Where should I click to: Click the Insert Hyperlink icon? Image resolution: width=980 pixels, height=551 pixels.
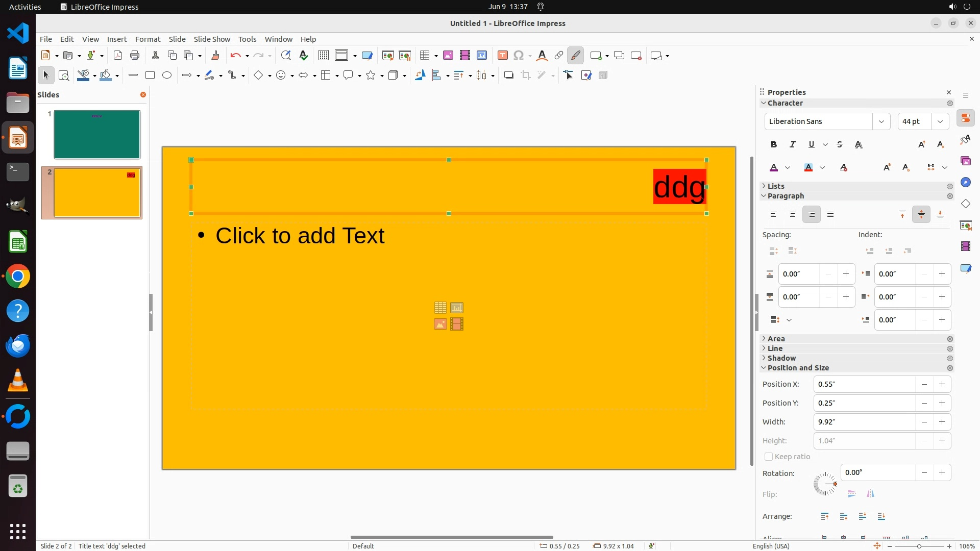coord(559,56)
